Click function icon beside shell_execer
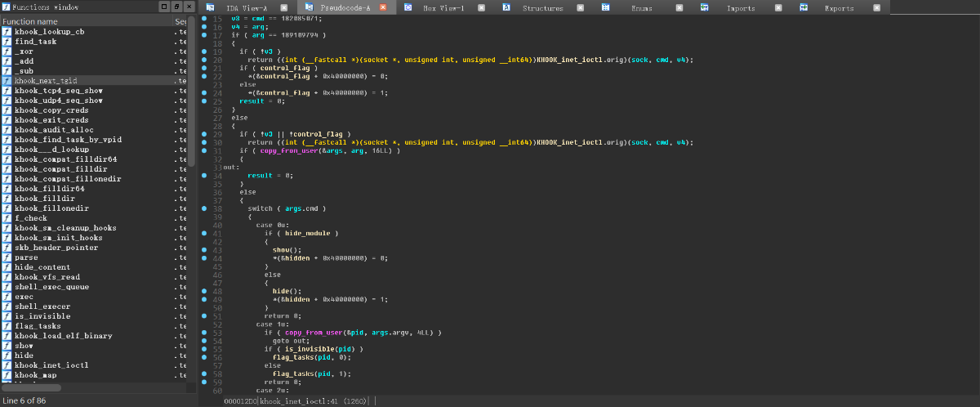Screen dimensions: 980x407 click(x=7, y=306)
